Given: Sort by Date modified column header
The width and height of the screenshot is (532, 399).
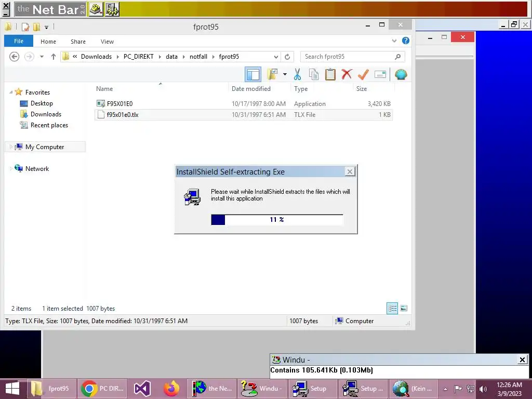Looking at the screenshot, I should (x=251, y=89).
